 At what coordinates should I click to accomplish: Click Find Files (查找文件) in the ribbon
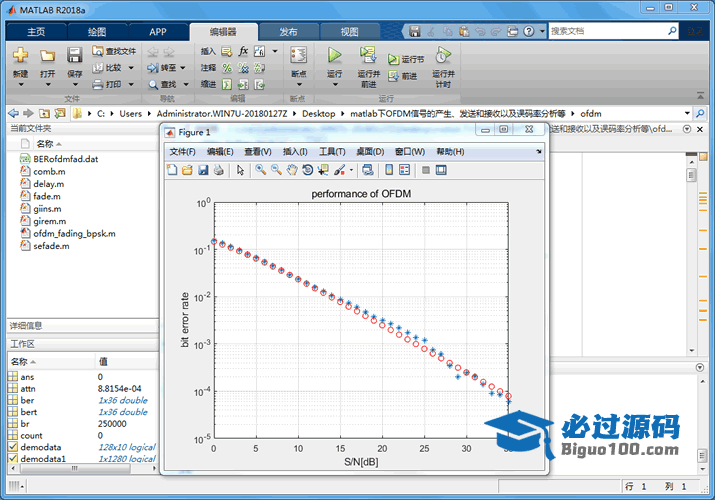click(x=114, y=51)
